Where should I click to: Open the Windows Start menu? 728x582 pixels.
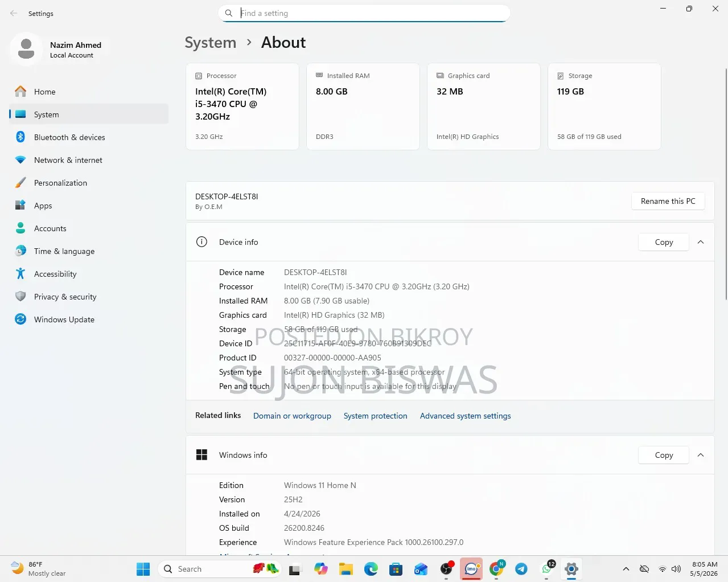click(143, 569)
